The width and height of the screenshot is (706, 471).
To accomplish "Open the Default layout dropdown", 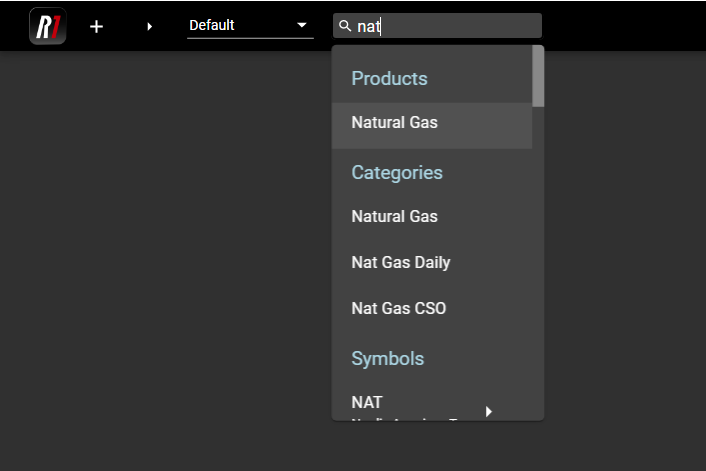I will coord(240,25).
